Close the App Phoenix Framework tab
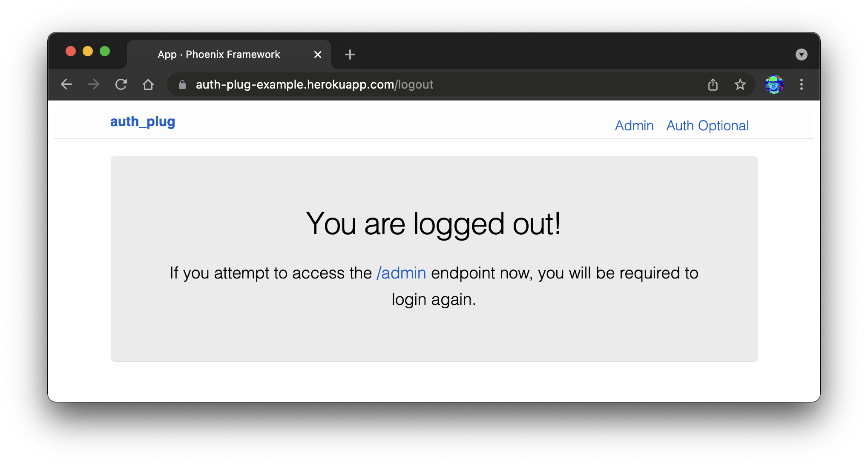 coord(317,55)
